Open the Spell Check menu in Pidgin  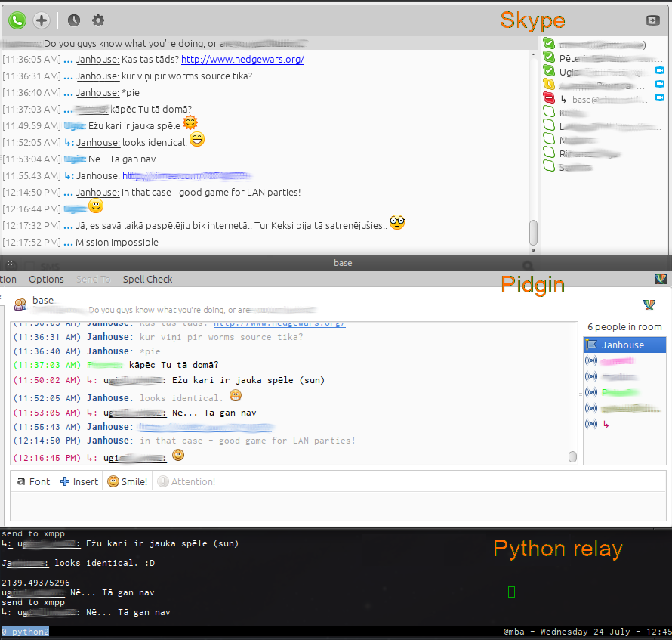(x=147, y=280)
